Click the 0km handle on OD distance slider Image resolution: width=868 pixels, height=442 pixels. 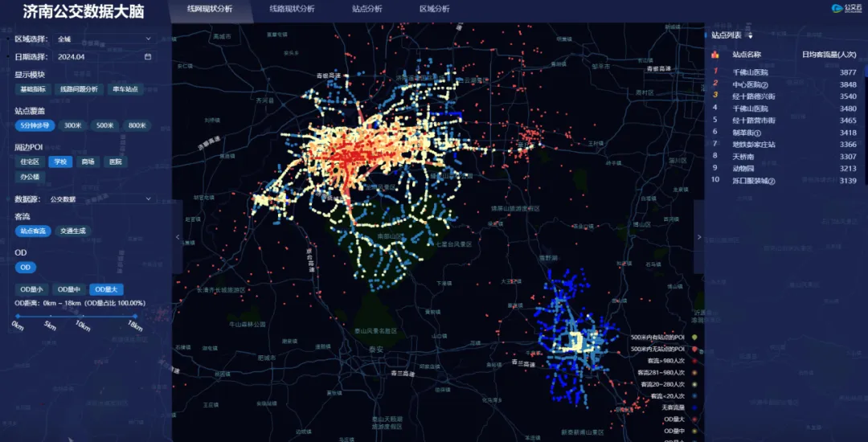(18, 317)
